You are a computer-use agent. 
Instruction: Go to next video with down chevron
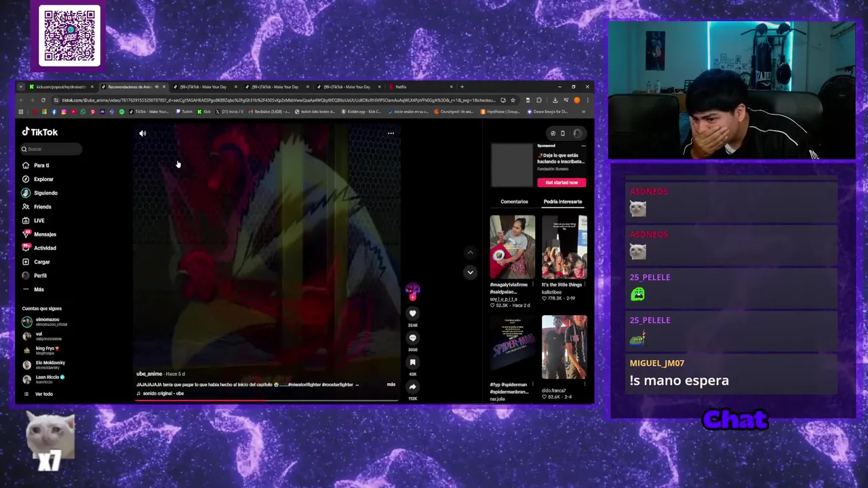(x=470, y=272)
